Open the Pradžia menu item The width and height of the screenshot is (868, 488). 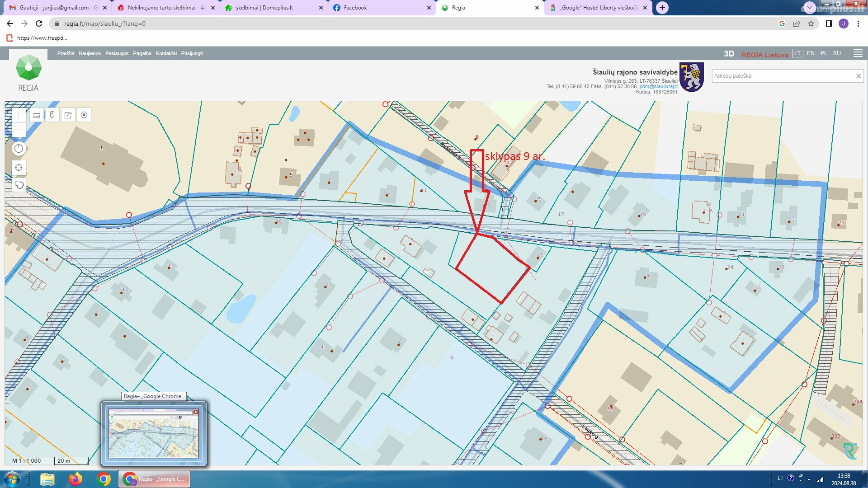click(66, 53)
